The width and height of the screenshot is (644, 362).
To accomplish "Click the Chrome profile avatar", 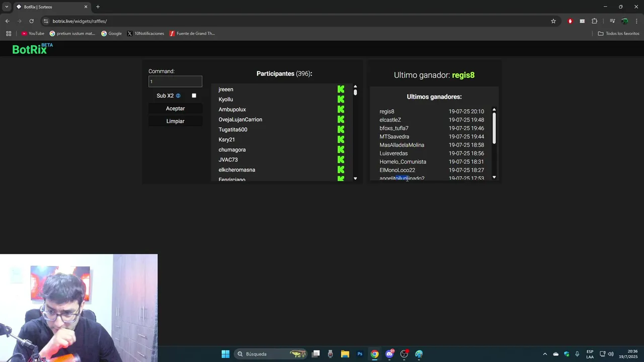I will point(624,21).
